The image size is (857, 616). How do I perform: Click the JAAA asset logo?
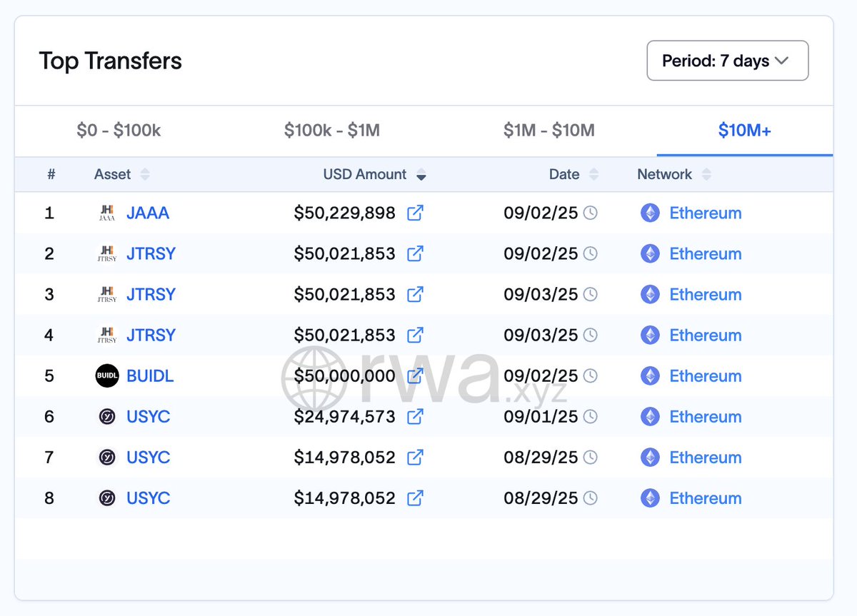pyautogui.click(x=107, y=213)
